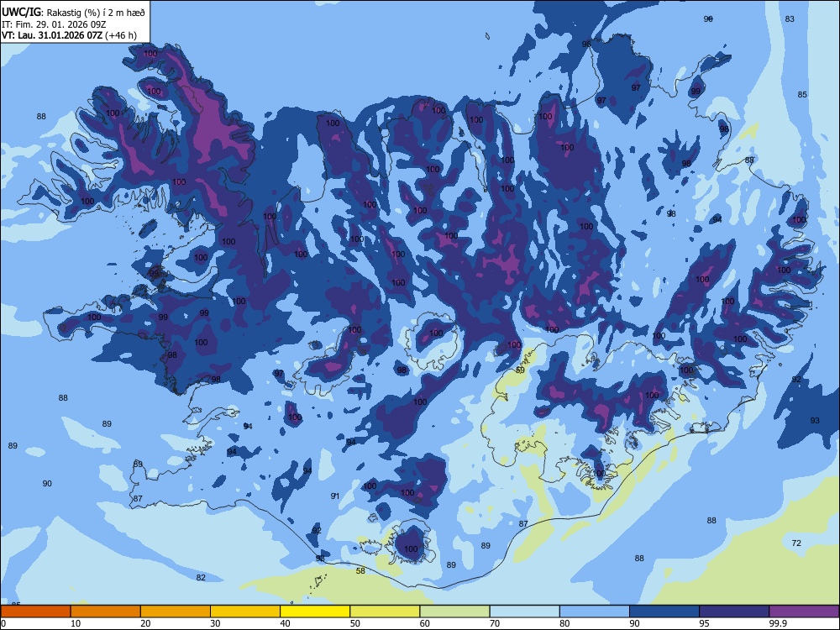840x630 pixels.
Task: Click the dark orange 0-10 legend swatch
Action: 35,612
